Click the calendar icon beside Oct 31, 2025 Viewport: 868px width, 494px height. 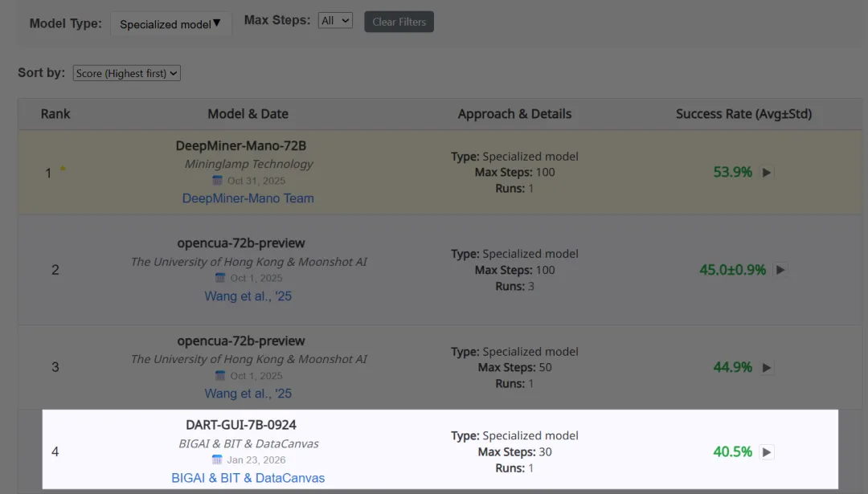(217, 181)
